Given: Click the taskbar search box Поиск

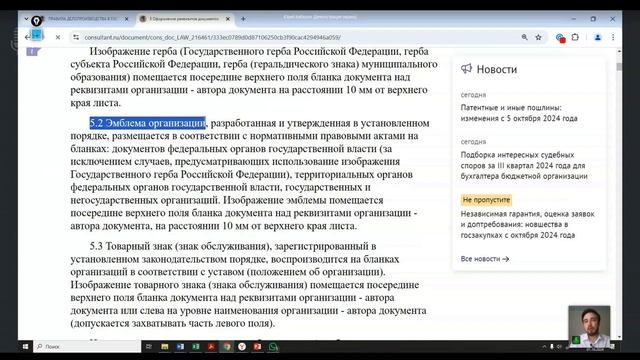Looking at the screenshot, I should (x=87, y=347).
